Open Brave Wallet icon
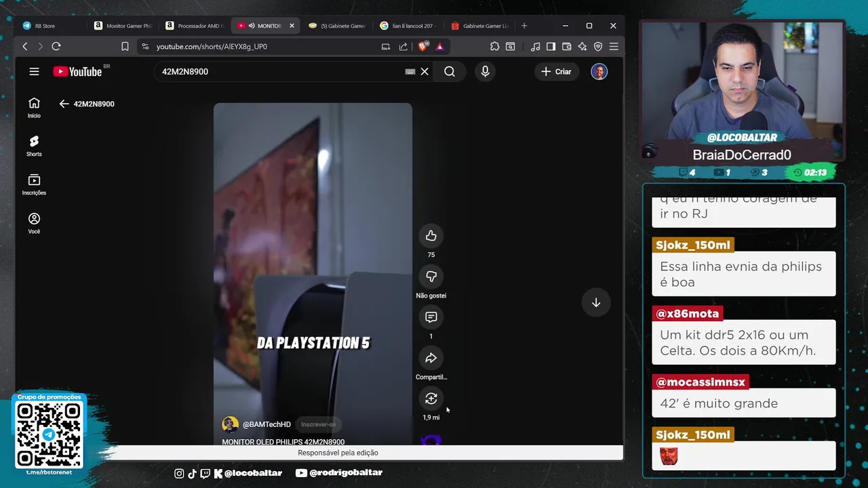Image resolution: width=868 pixels, height=488 pixels. pos(566,46)
